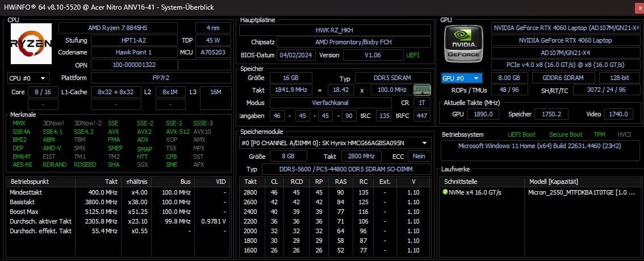The height and width of the screenshot is (261, 644).
Task: Click the memory module chip icon
Action: click(422, 90)
